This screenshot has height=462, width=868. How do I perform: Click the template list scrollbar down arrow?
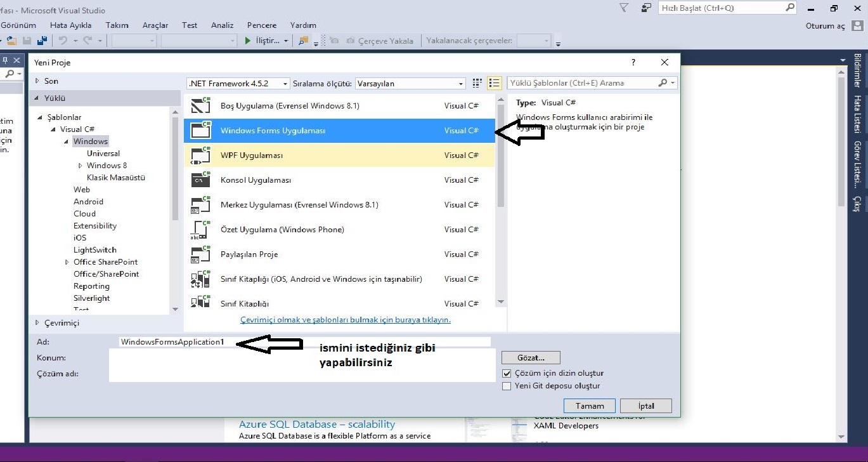(x=500, y=302)
